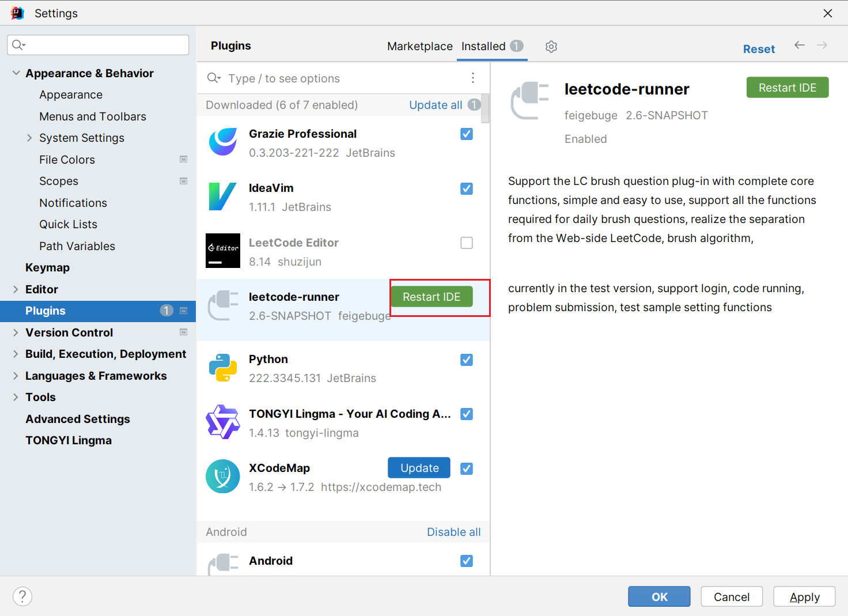Expand Languages & Frameworks section
Viewport: 848px width, 616px height.
pyautogui.click(x=16, y=376)
